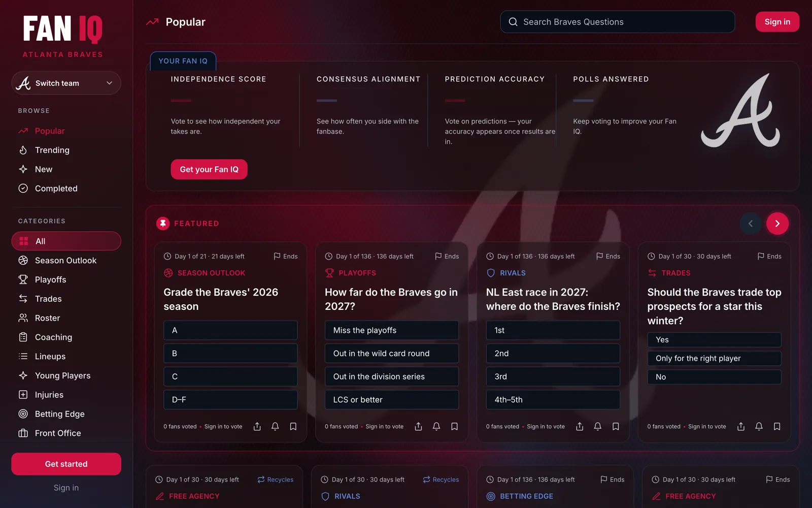Select the Betting Edge category in sidebar
Screen dimensions: 812x508
(x=66, y=414)
